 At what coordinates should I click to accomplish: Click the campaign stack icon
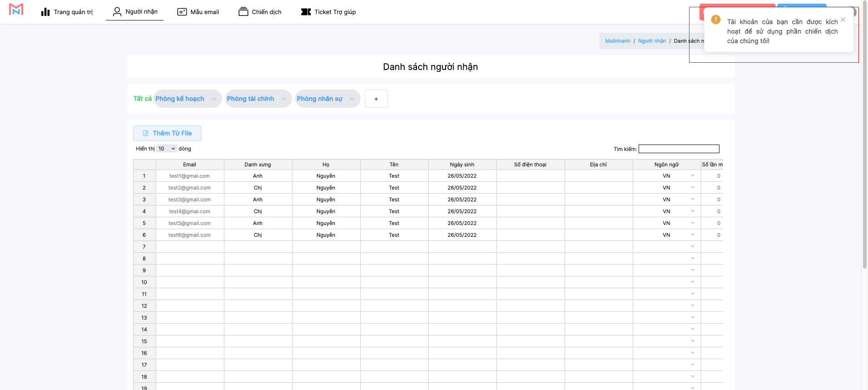pyautogui.click(x=243, y=12)
